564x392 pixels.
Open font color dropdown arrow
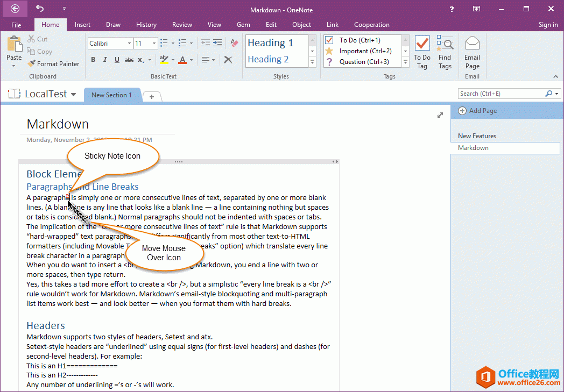[x=192, y=60]
